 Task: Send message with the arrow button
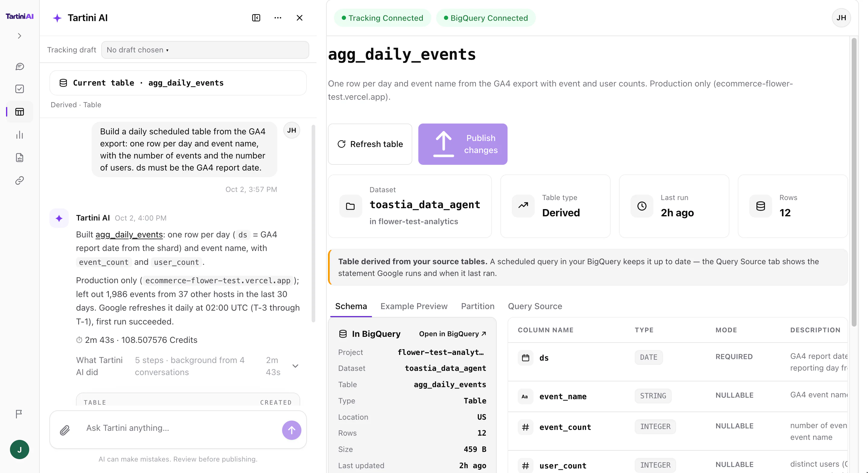[x=291, y=430]
